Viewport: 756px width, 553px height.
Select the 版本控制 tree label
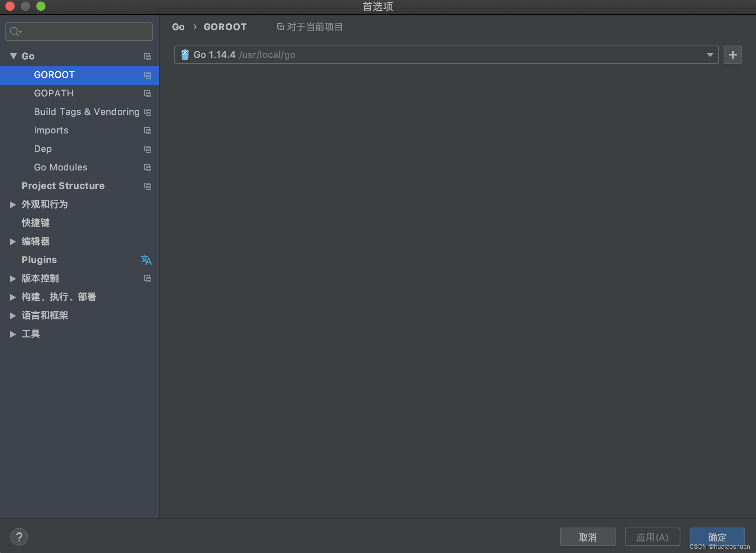pos(40,278)
